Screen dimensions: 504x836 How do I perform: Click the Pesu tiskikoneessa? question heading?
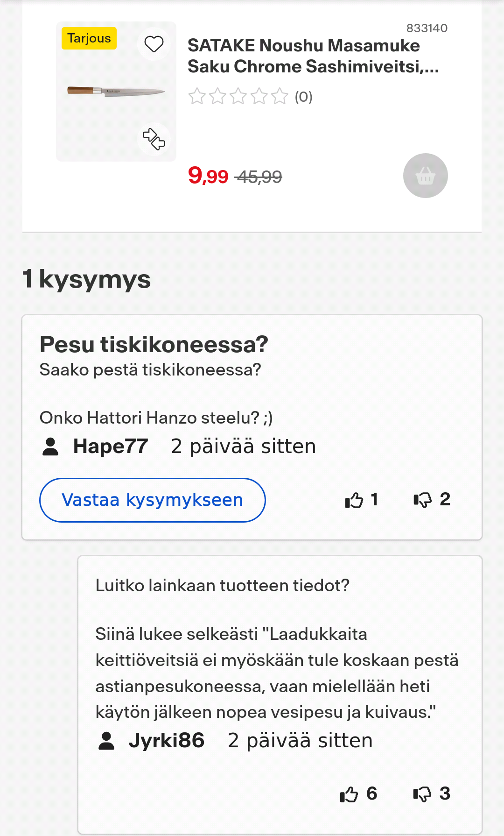(154, 345)
